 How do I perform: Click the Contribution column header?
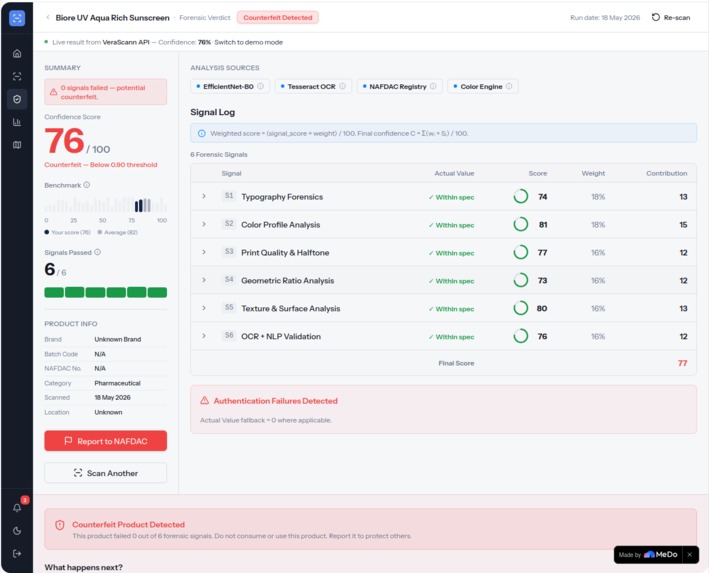click(x=666, y=173)
